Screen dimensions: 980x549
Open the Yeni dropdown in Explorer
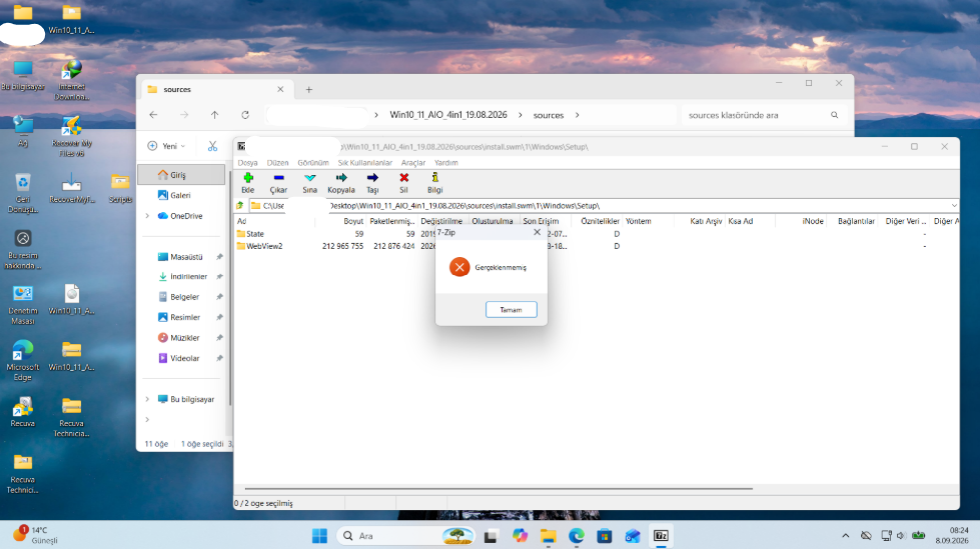pyautogui.click(x=167, y=146)
